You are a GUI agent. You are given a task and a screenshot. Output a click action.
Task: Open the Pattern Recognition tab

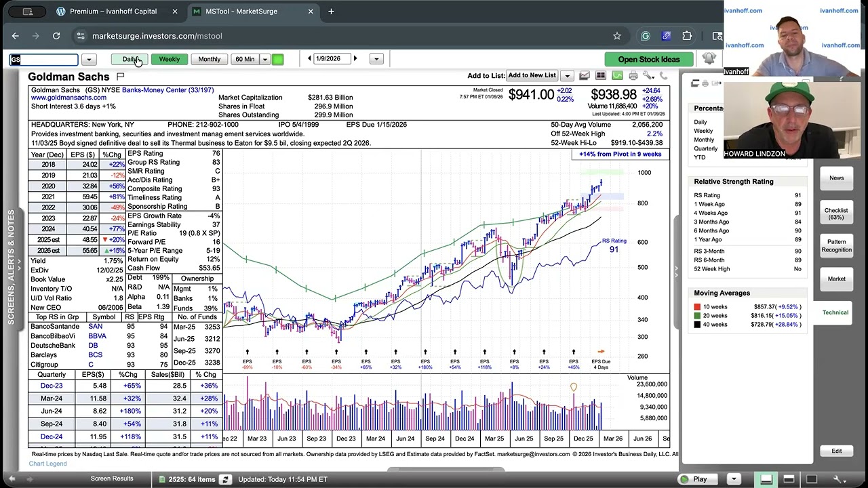(836, 245)
